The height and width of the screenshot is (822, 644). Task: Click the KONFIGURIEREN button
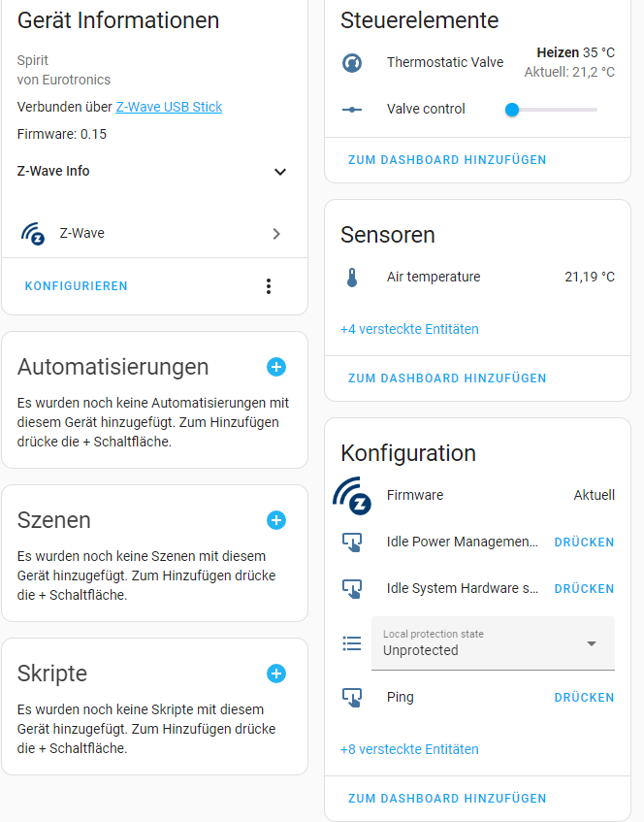[x=77, y=286]
